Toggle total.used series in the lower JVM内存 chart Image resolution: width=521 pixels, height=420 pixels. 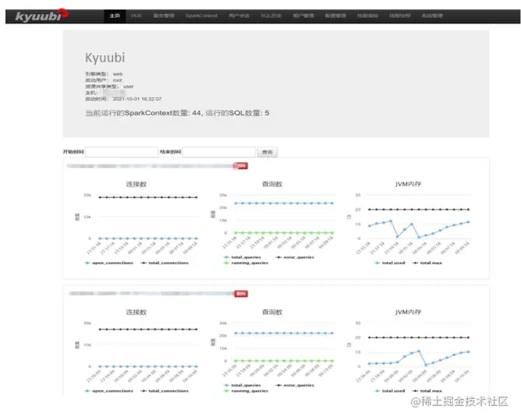pyautogui.click(x=389, y=391)
